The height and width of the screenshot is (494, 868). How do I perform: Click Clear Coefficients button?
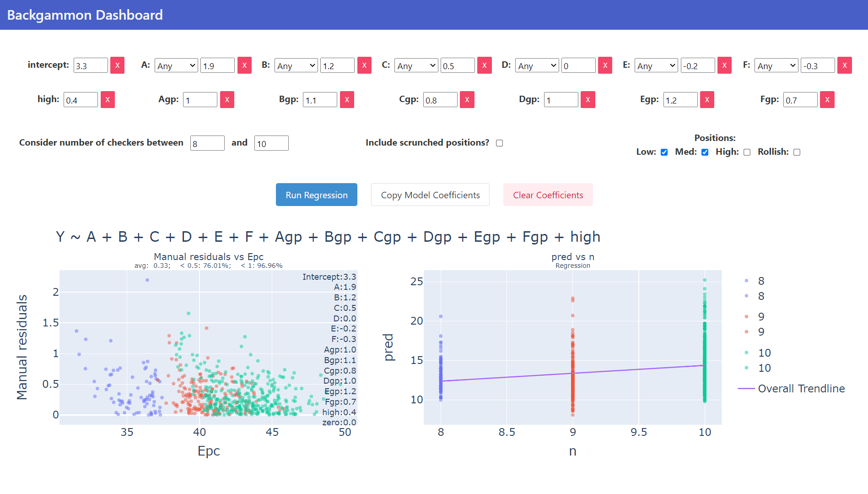pos(548,195)
